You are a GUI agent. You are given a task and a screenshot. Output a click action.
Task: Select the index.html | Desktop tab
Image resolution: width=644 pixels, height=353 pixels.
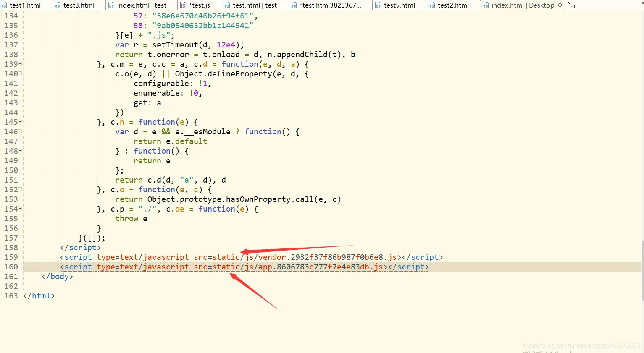coord(523,5)
